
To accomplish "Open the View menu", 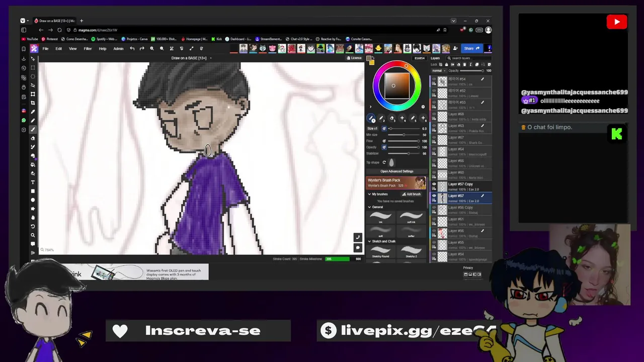I will pos(73,49).
